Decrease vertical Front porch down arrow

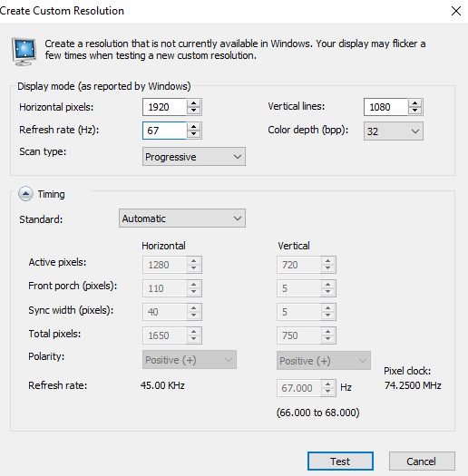(328, 292)
